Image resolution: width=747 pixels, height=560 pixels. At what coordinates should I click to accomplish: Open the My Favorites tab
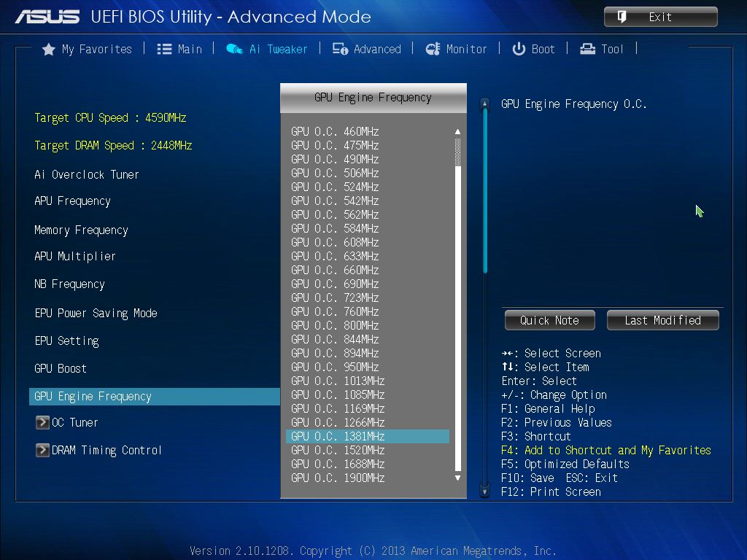(87, 49)
